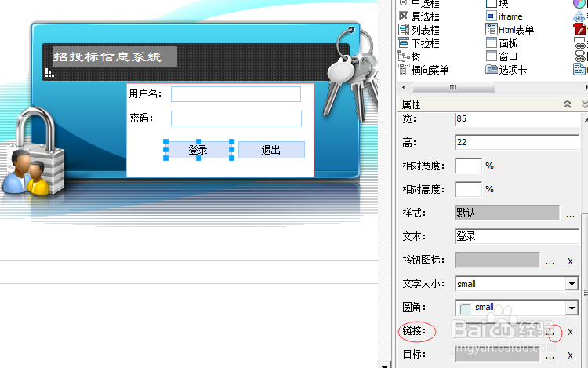
Task: Click the canvas scroll down arrow
Action: tap(384, 365)
